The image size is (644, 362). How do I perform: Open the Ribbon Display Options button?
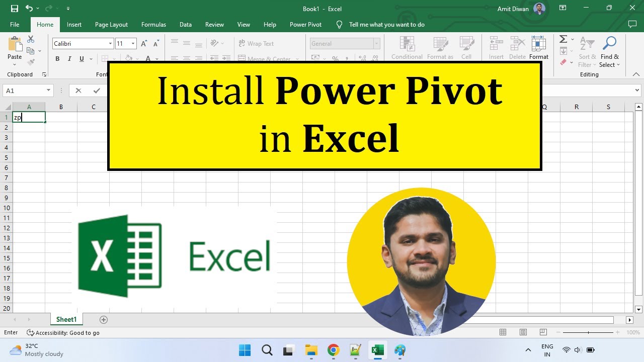click(x=563, y=8)
